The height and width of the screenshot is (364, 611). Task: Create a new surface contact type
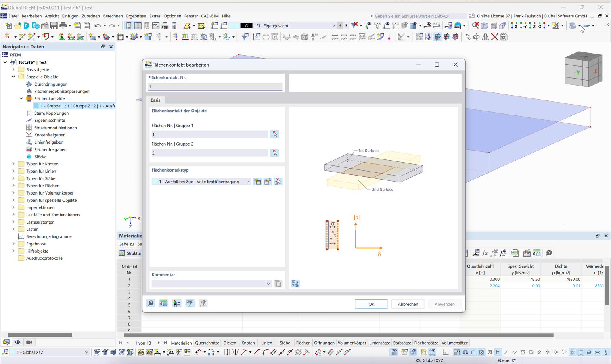point(257,181)
